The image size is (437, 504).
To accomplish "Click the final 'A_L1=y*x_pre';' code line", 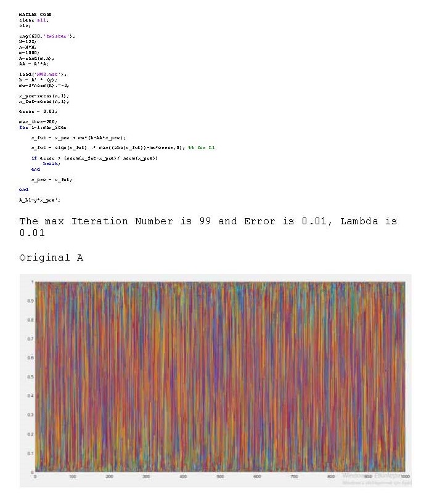I will 39,200.
